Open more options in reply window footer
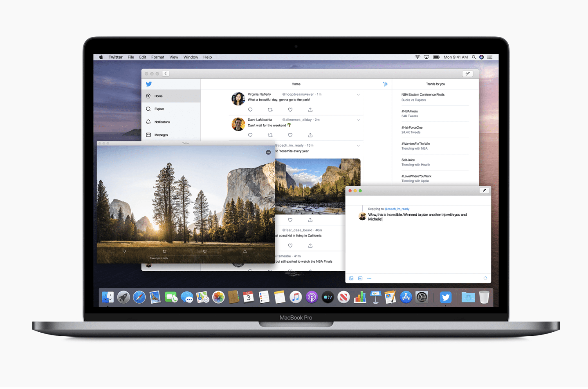The height and width of the screenshot is (389, 588). [x=369, y=278]
